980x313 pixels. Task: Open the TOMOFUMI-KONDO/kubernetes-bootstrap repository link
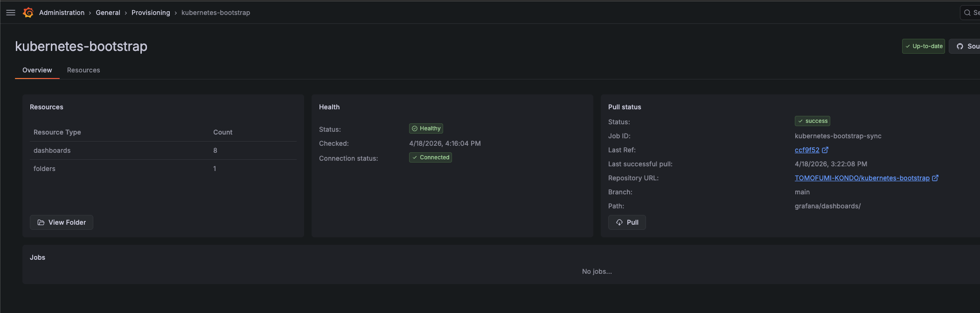(x=862, y=178)
